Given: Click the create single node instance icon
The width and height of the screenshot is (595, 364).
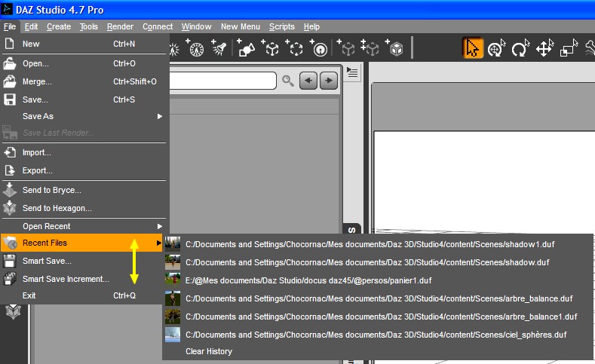Looking at the screenshot, I should pos(346,47).
